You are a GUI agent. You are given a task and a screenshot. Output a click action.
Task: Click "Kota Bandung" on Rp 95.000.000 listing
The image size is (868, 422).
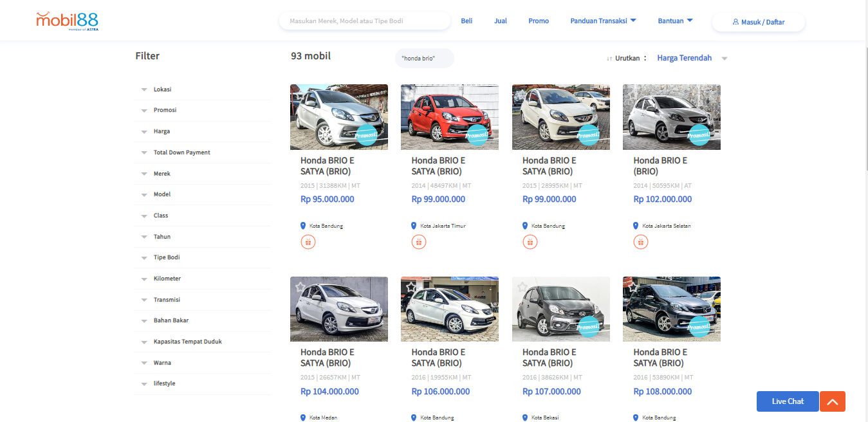[x=326, y=226]
